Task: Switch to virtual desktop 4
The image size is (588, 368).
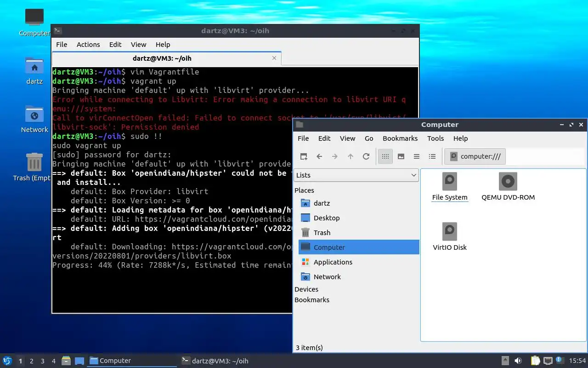Action: 54,361
